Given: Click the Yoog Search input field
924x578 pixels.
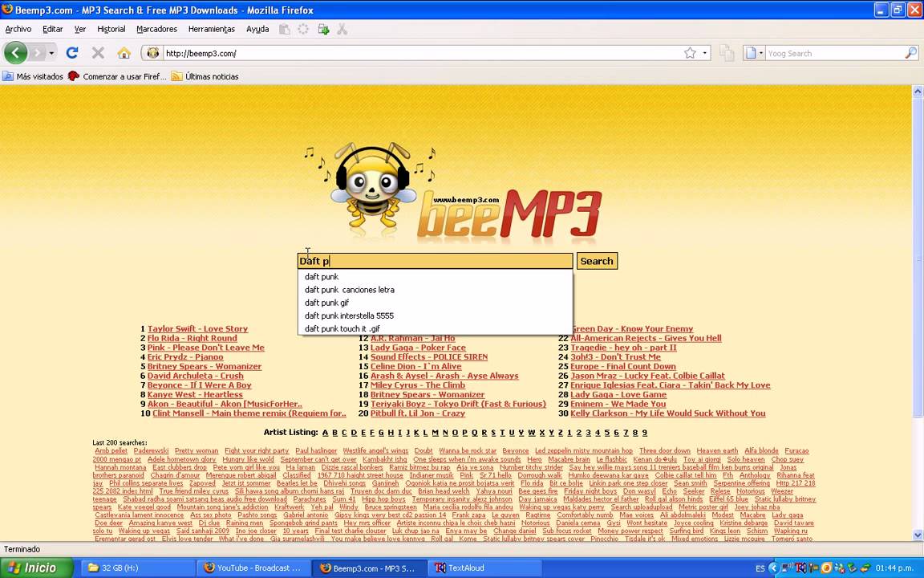Looking at the screenshot, I should point(834,53).
